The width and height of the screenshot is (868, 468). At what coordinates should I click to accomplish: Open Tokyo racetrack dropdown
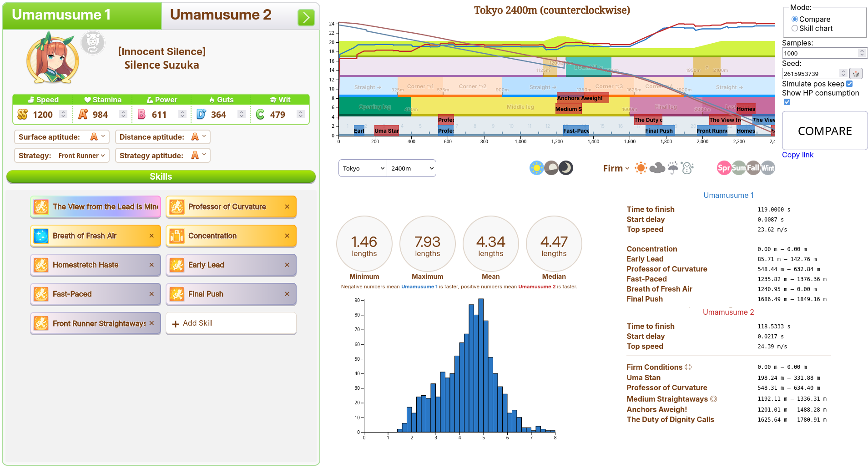coord(363,168)
